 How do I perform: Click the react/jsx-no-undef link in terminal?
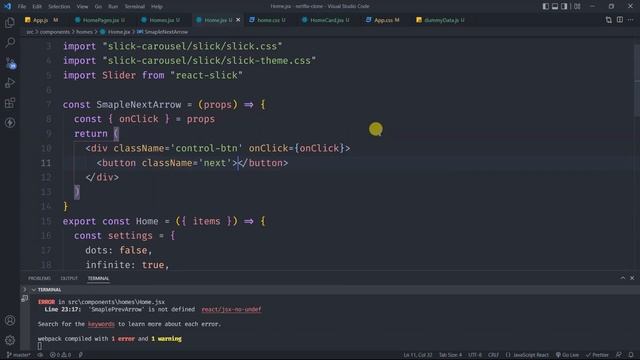(231, 309)
